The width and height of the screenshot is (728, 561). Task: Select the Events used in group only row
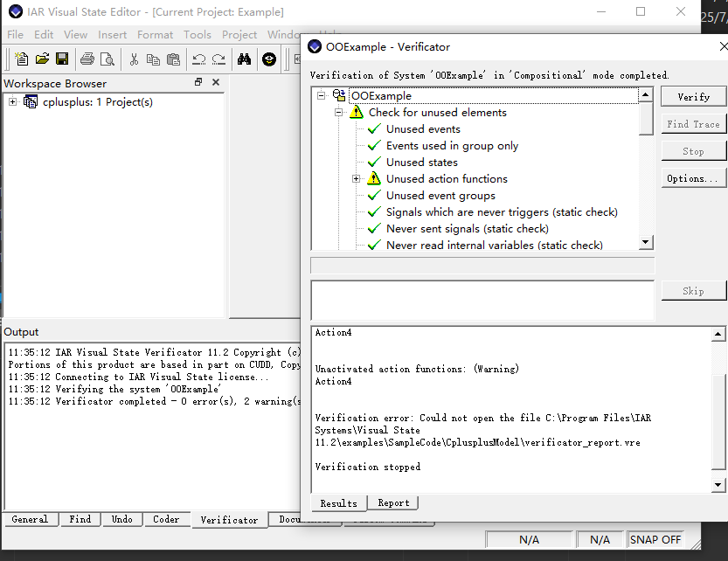452,146
